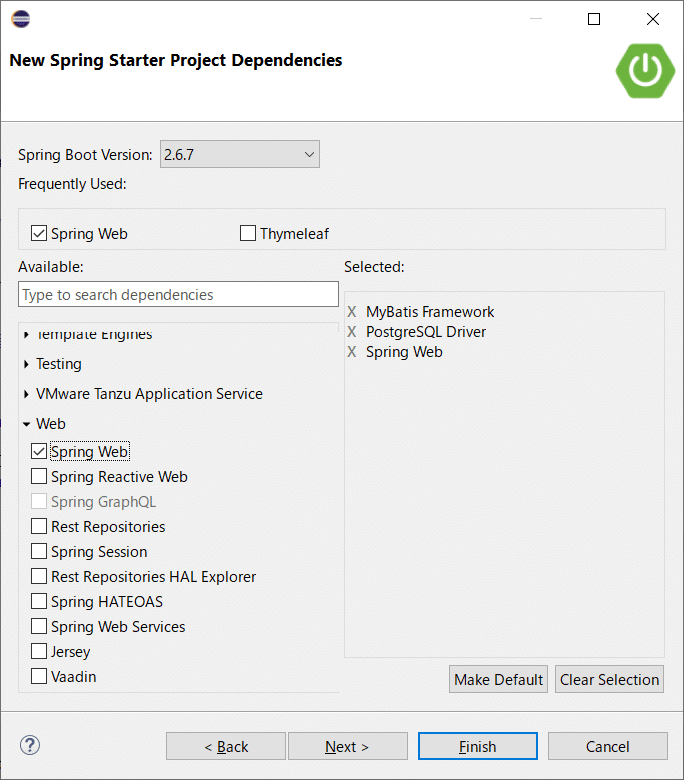The image size is (684, 780).
Task: Enable the Spring Reactive Web checkbox
Action: [39, 477]
